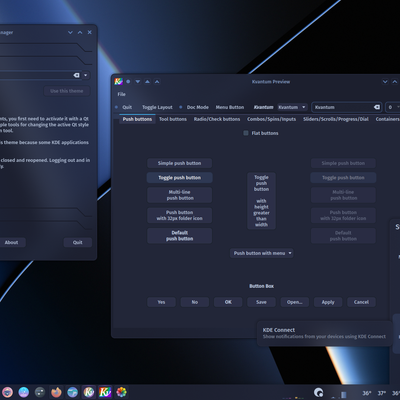Click the About button in Kvantum Manager
Viewport: 400px width, 400px height.
click(11, 242)
